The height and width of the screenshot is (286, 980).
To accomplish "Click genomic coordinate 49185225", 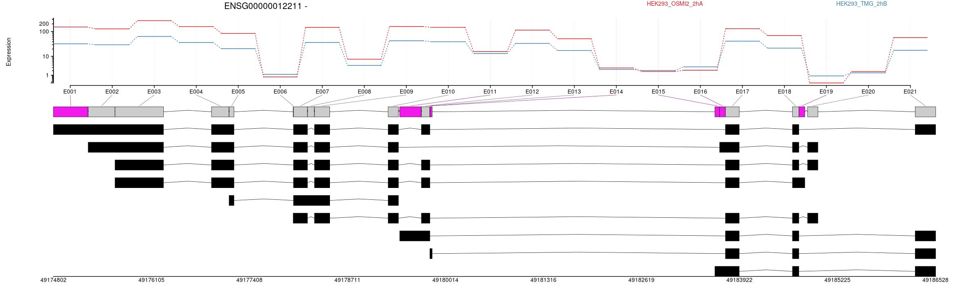I will [837, 280].
